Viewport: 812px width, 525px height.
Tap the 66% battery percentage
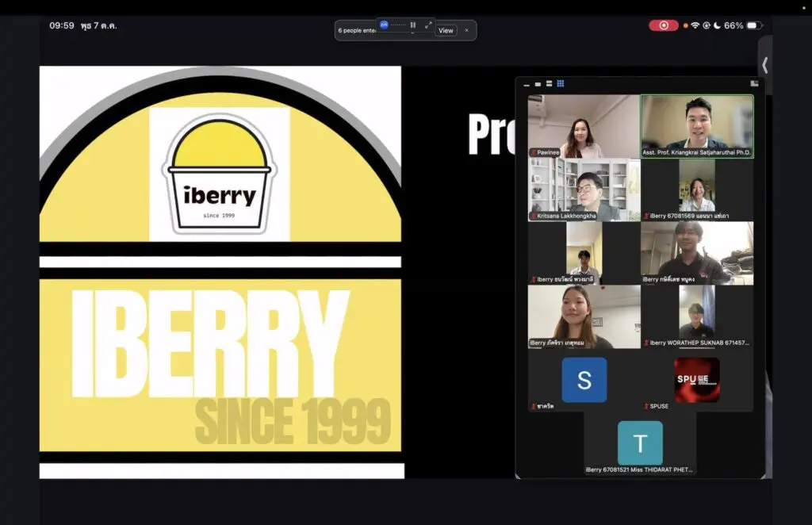click(x=733, y=25)
